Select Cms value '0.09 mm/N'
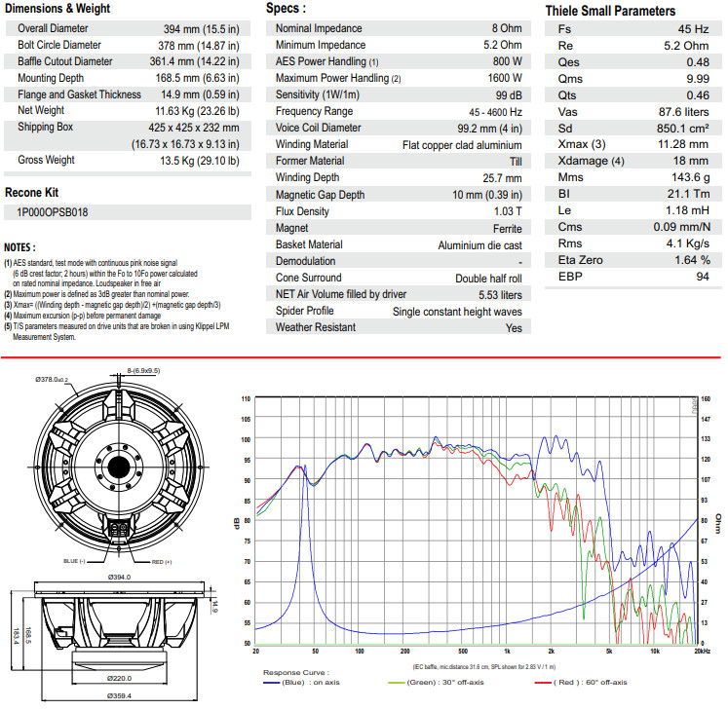 point(681,227)
